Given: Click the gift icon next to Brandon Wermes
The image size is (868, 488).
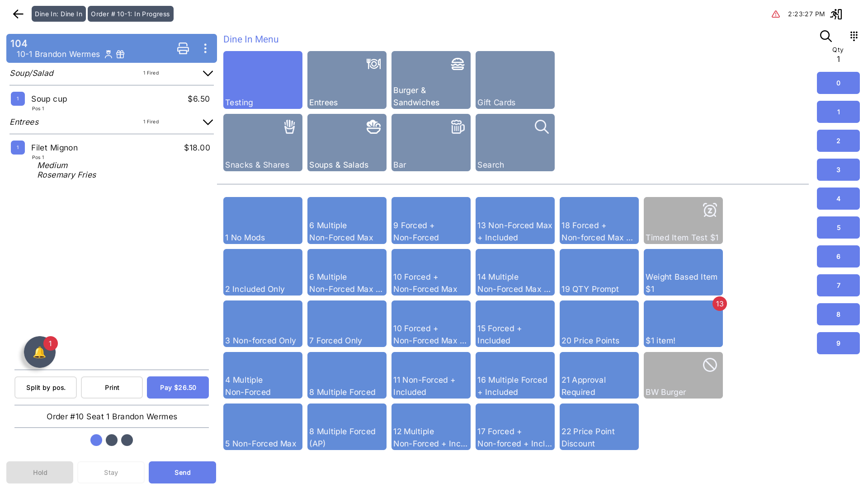Looking at the screenshot, I should pos(120,54).
